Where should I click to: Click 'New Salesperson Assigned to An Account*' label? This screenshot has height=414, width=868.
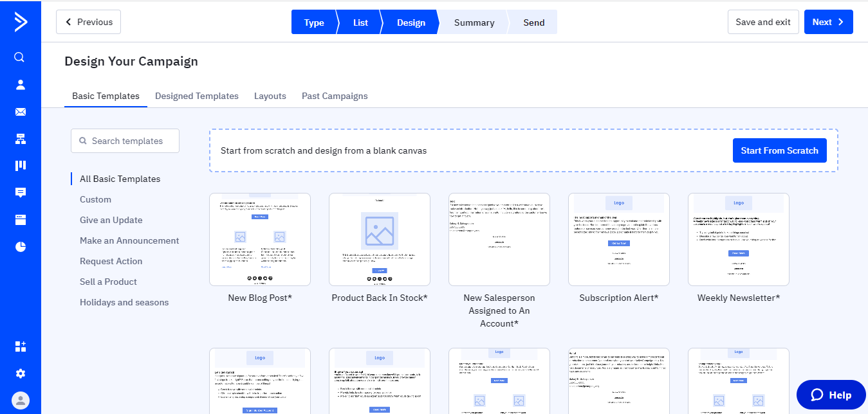[x=499, y=310]
